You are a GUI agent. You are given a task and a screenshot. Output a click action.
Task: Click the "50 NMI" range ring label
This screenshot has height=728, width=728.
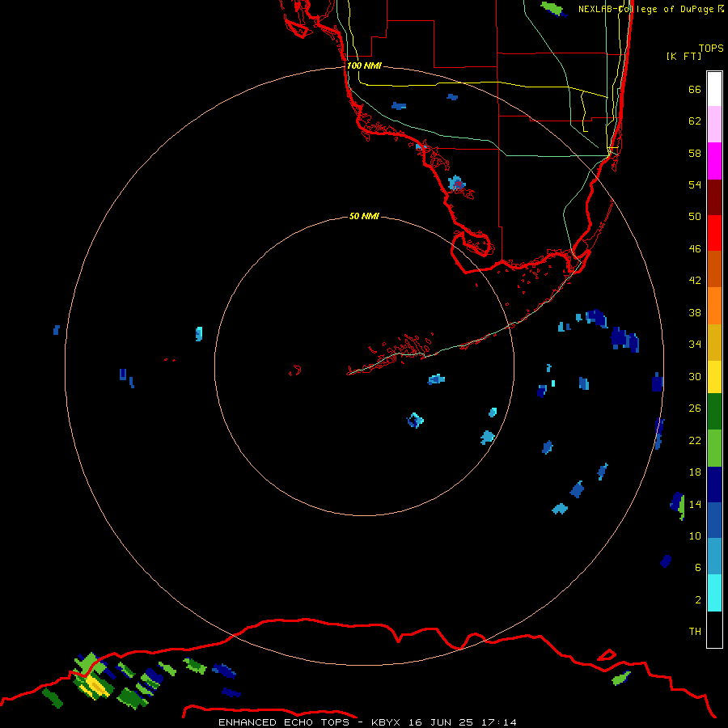pyautogui.click(x=364, y=216)
